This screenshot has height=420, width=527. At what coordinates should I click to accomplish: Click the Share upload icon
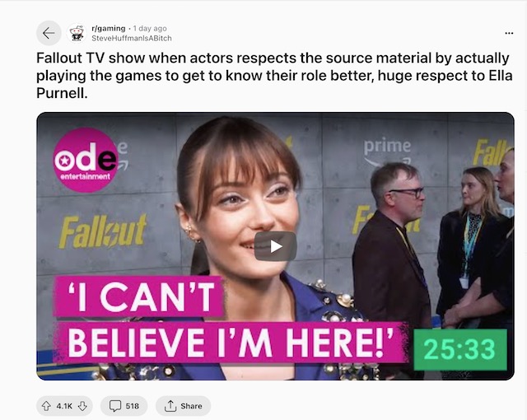170,406
